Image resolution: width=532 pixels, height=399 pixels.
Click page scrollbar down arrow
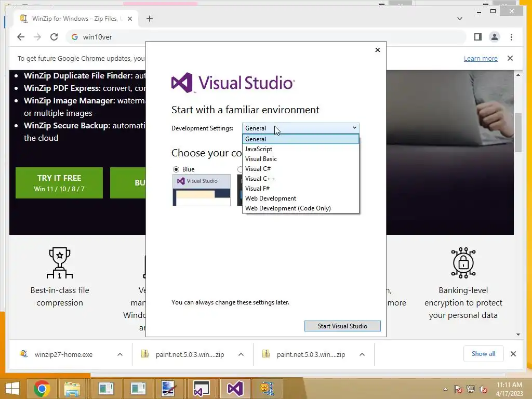pos(518,335)
